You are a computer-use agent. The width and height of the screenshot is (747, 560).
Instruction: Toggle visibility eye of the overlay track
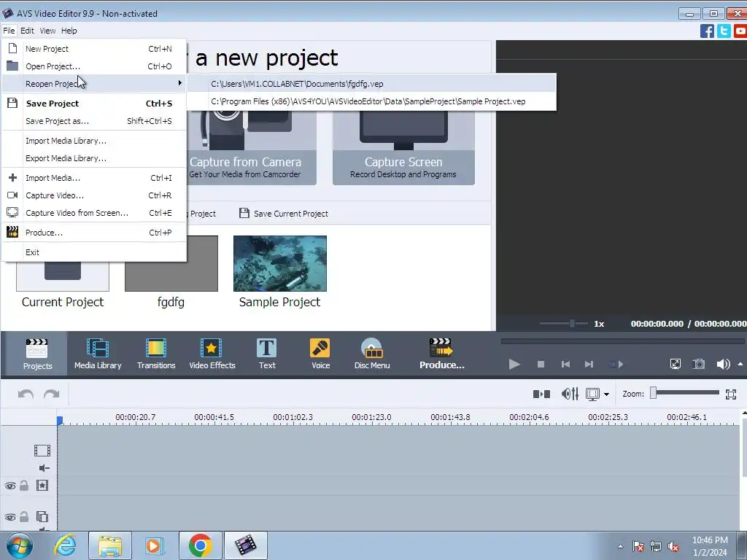(x=10, y=517)
